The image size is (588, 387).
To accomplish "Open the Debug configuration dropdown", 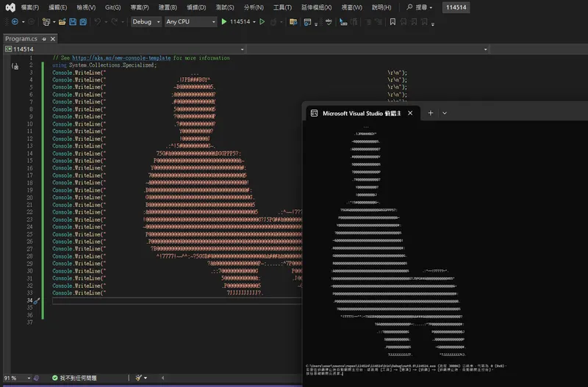I will pos(146,22).
